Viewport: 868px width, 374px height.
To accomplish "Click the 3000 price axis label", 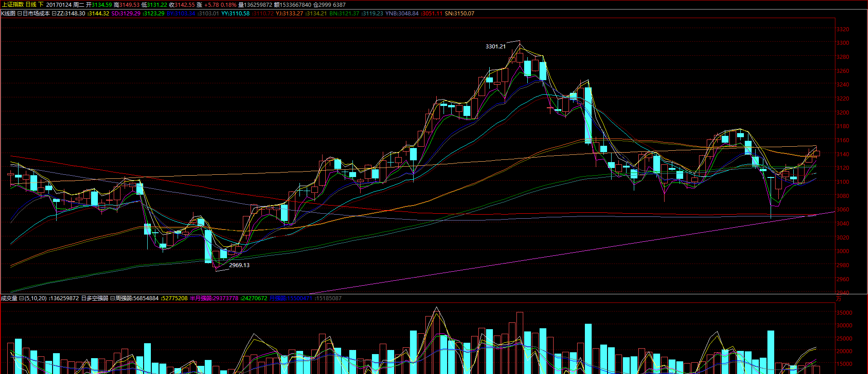I will [843, 251].
